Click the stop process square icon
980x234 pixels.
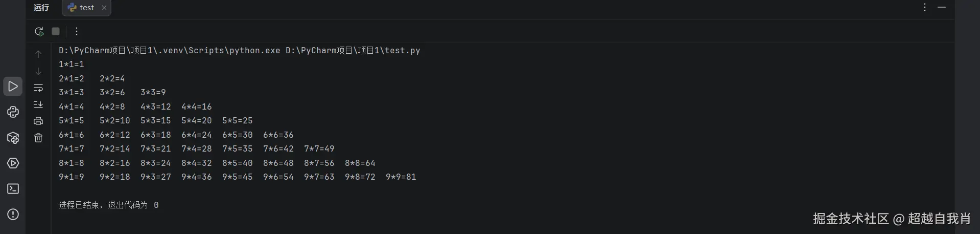(x=56, y=31)
